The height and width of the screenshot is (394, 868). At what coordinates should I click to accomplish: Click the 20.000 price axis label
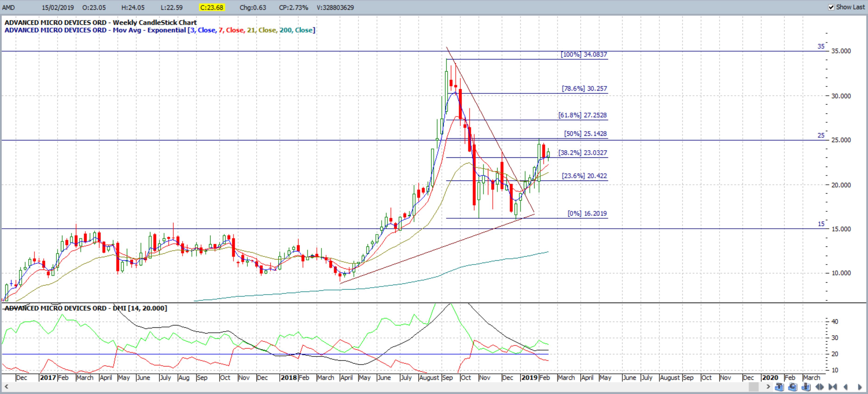(841, 185)
